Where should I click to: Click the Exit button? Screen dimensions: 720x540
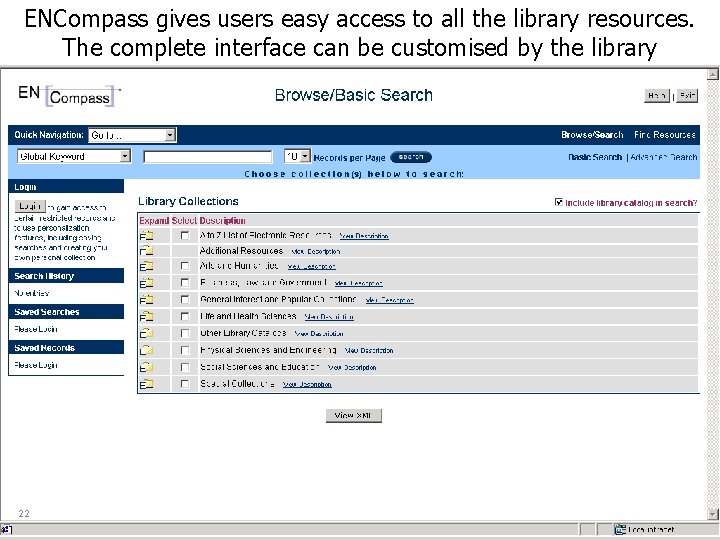(x=687, y=96)
